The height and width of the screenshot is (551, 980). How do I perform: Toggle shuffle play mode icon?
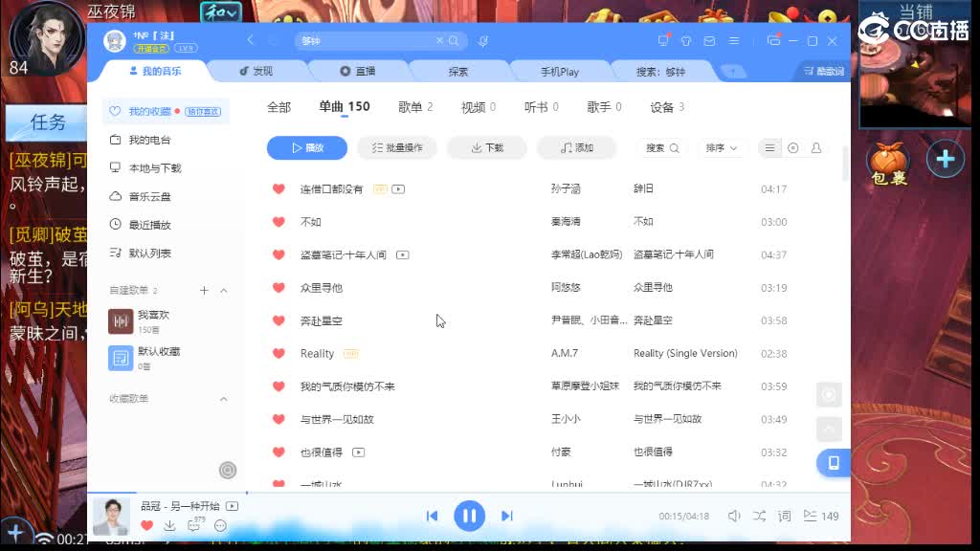pos(759,516)
